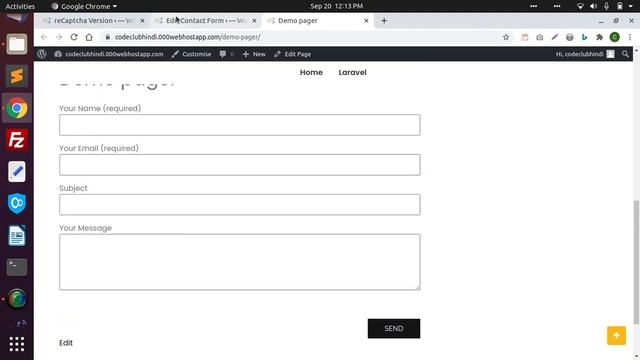Click the pen extension icon
The width and height of the screenshot is (640, 360).
[x=555, y=37]
